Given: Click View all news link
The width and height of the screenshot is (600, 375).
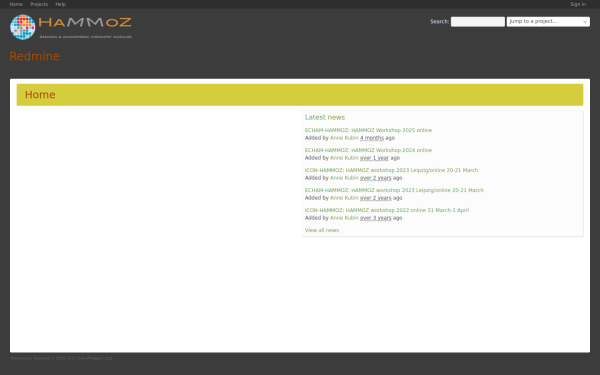Looking at the screenshot, I should 321,230.
